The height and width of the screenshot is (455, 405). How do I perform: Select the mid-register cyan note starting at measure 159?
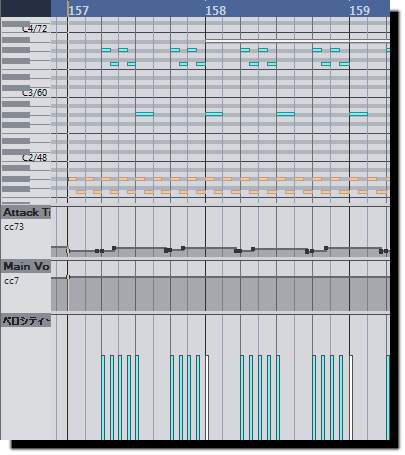coord(359,114)
